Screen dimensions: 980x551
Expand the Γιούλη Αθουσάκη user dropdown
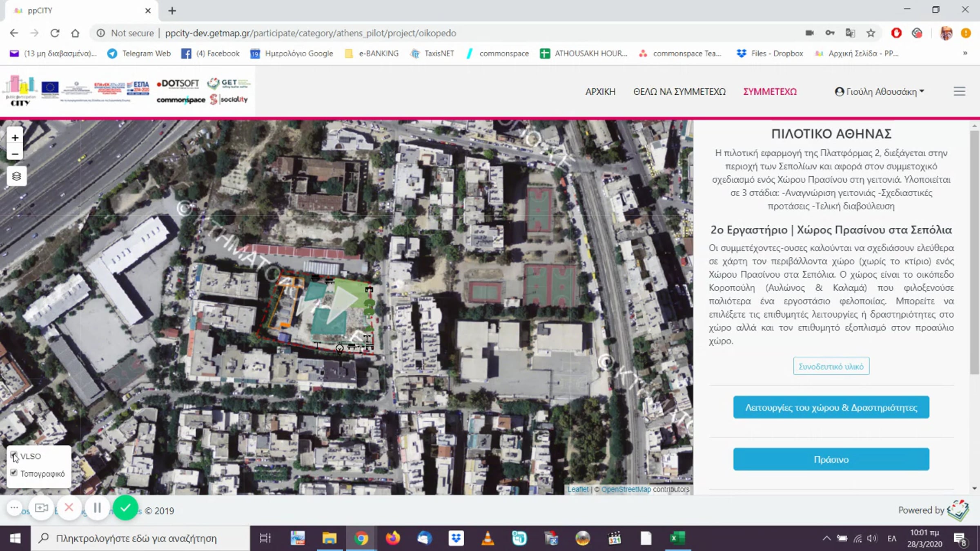click(x=880, y=92)
